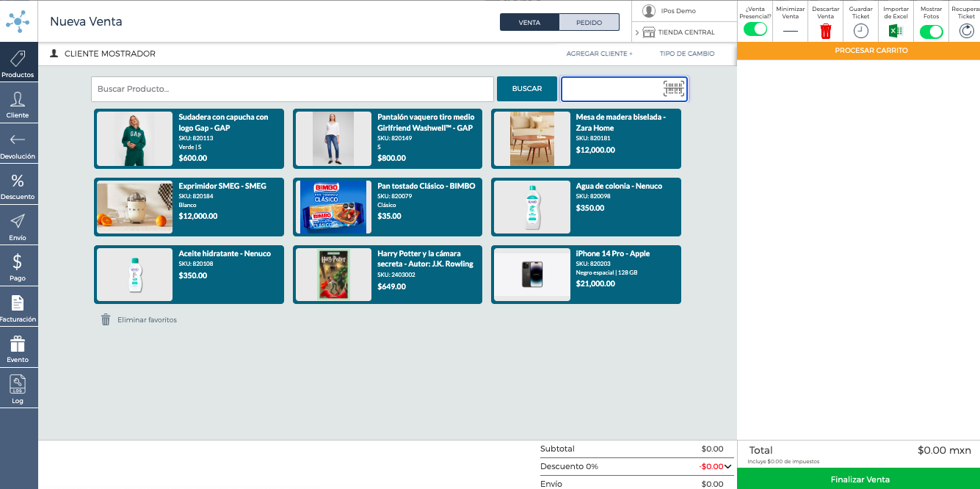Viewport: 980px width, 489px height.
Task: Expand the Tienda Central chevron
Action: [x=637, y=32]
